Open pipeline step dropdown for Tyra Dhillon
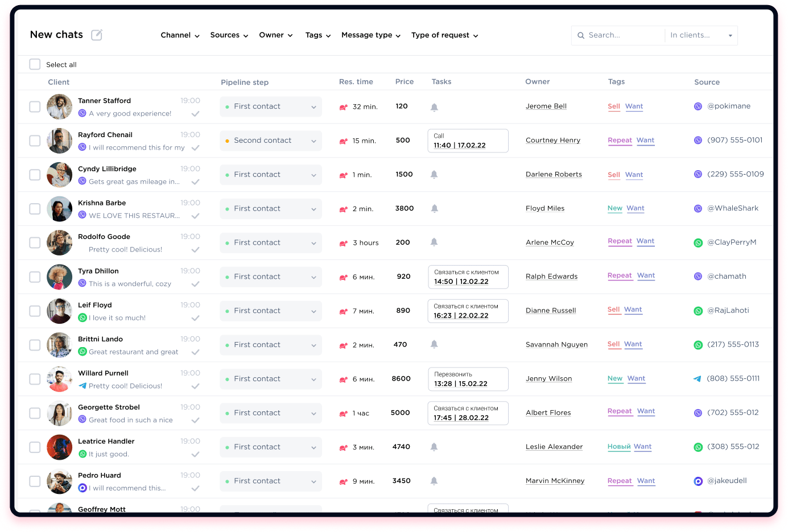The height and width of the screenshot is (532, 788). (x=271, y=277)
